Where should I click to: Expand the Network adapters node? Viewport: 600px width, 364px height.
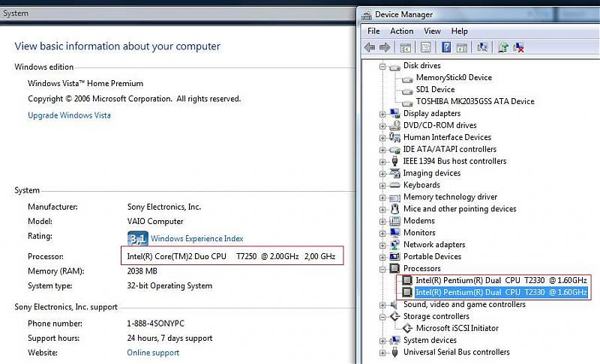[383, 245]
